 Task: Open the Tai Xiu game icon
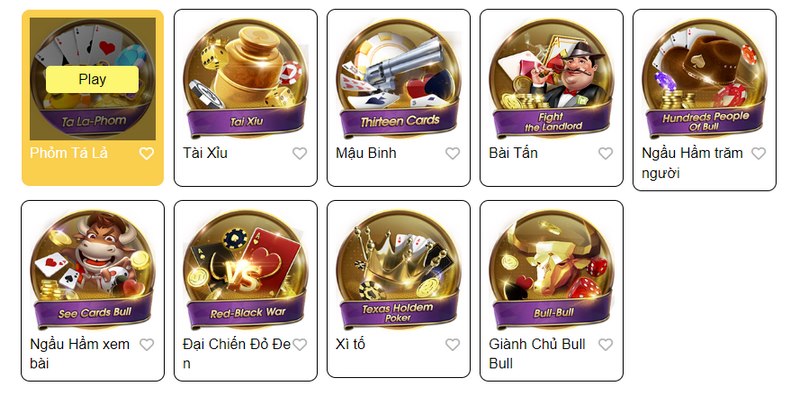point(245,79)
